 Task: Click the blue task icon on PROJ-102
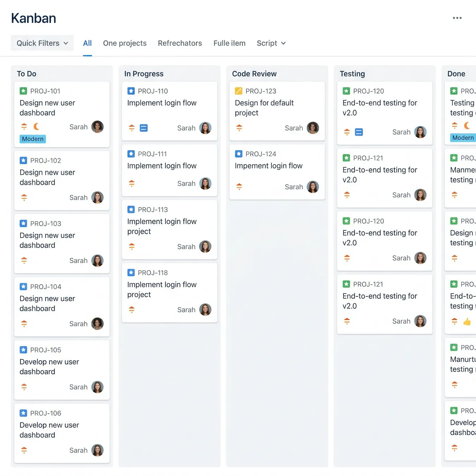[x=23, y=160]
